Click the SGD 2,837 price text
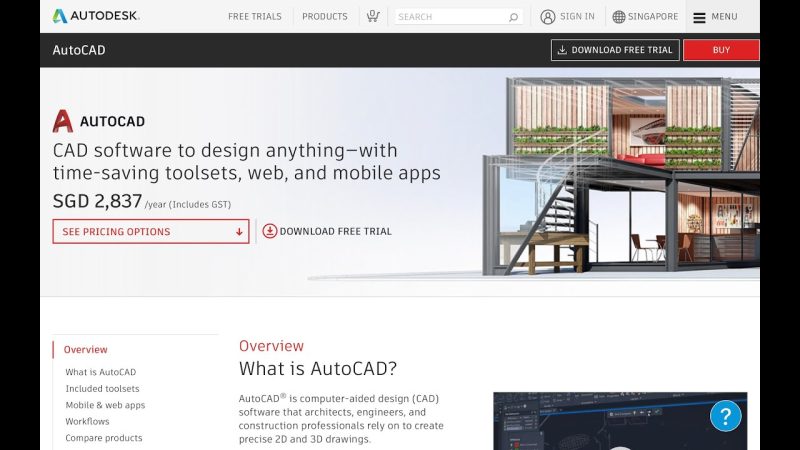The image size is (800, 450). click(x=97, y=201)
